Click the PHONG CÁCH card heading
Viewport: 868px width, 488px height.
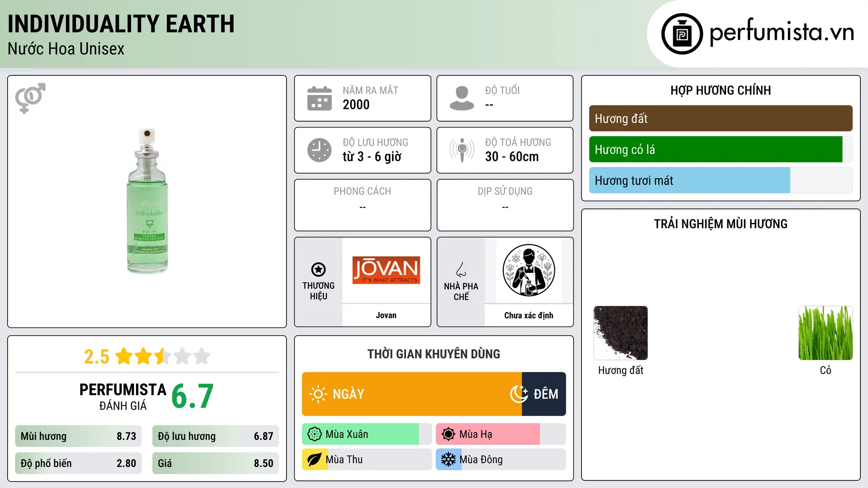point(362,191)
